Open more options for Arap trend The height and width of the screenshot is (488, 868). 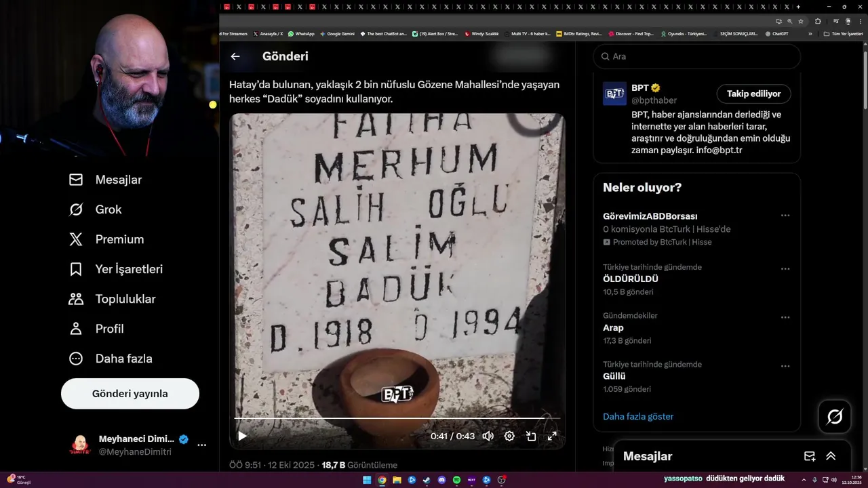click(x=785, y=317)
